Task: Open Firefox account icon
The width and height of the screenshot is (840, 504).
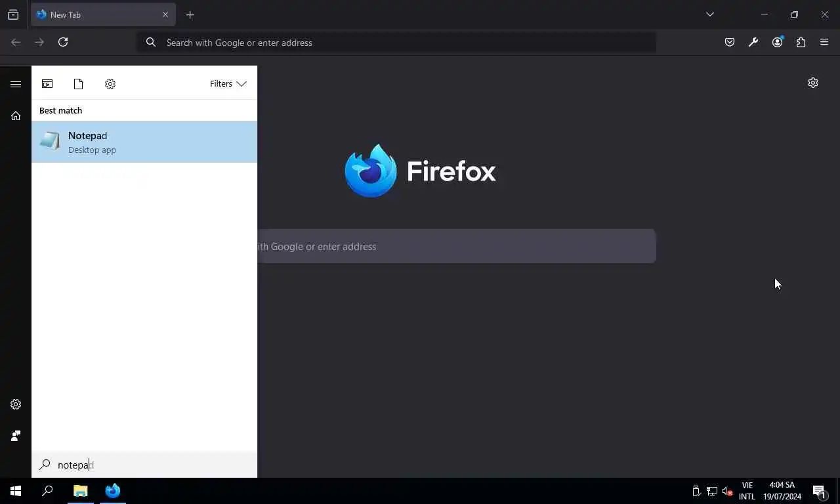Action: 777,42
